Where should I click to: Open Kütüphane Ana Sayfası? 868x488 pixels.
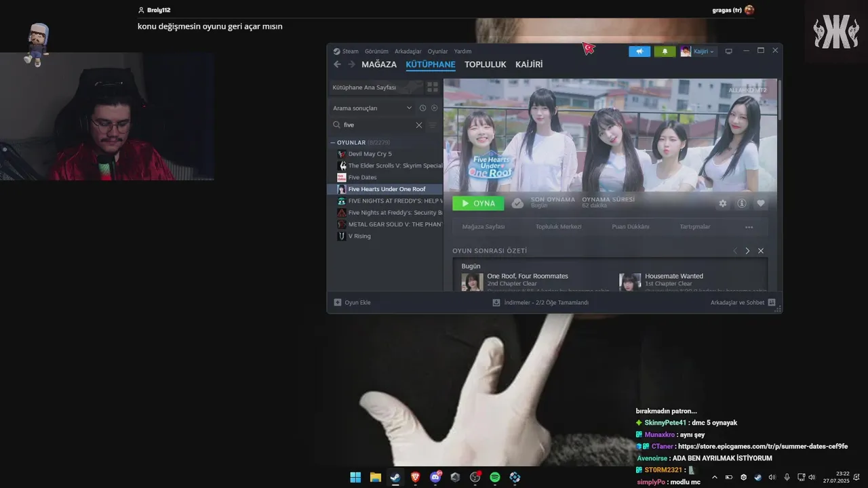point(376,87)
